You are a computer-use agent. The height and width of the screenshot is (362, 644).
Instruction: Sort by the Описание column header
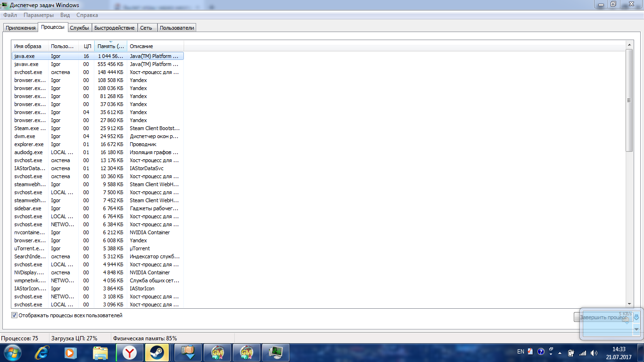(x=155, y=46)
